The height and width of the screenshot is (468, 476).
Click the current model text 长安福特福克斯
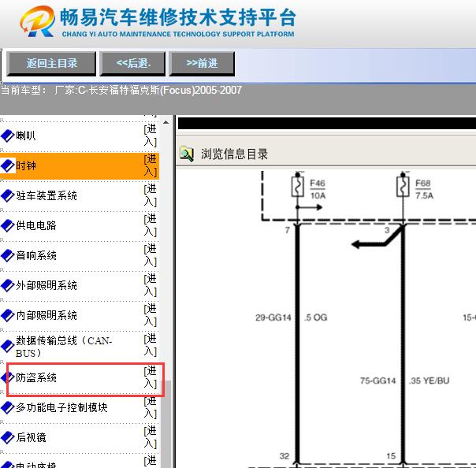click(124, 90)
